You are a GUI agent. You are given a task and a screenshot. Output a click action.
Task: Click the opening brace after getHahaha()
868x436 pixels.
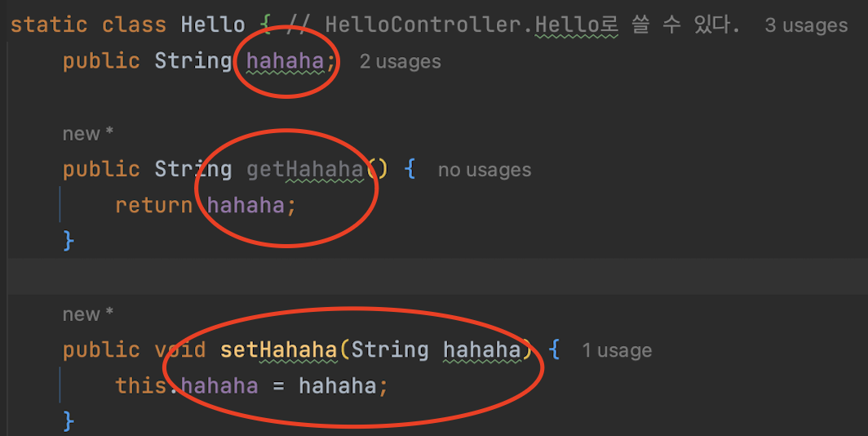410,170
